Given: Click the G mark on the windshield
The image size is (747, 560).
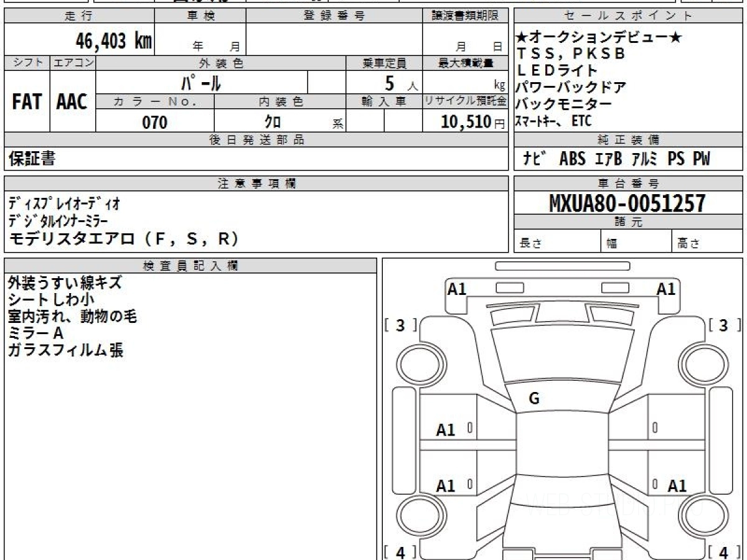Looking at the screenshot, I should (534, 399).
